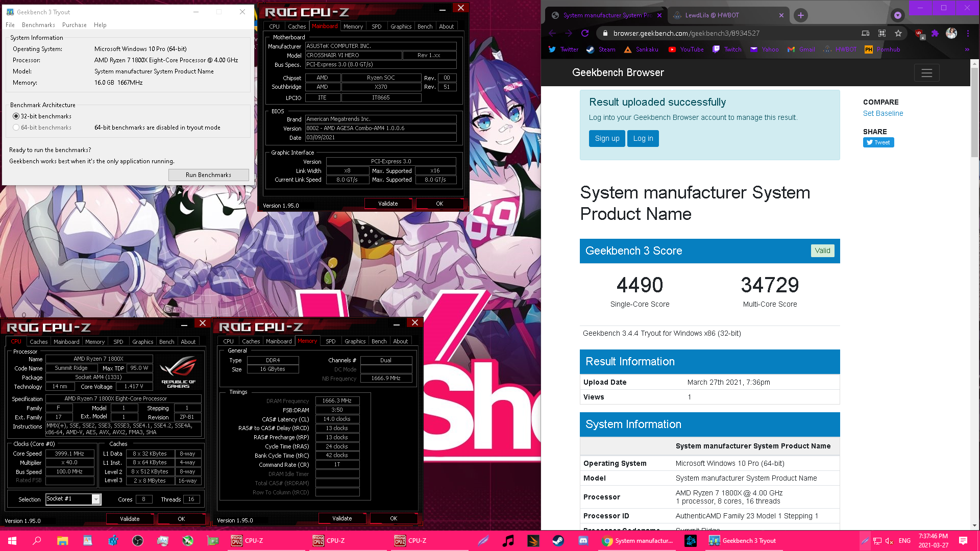The width and height of the screenshot is (980, 551).
Task: Click OK in the Mainboard CPU-Z window
Action: click(x=439, y=204)
